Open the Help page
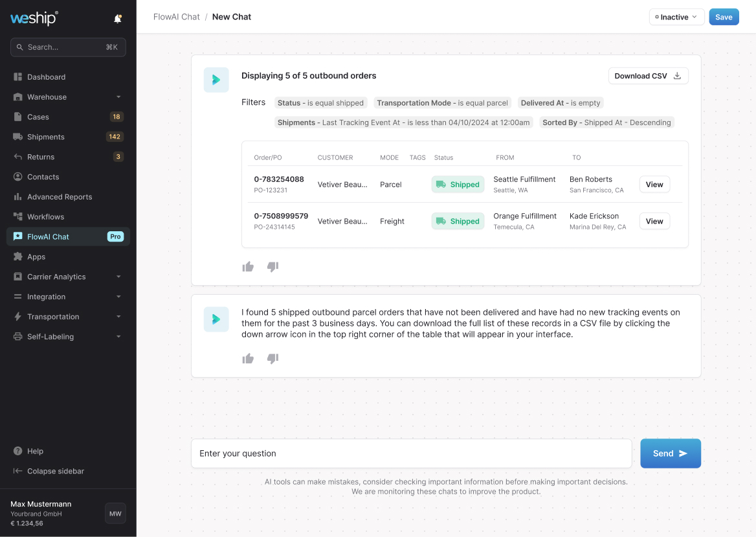The height and width of the screenshot is (537, 756). pos(35,451)
